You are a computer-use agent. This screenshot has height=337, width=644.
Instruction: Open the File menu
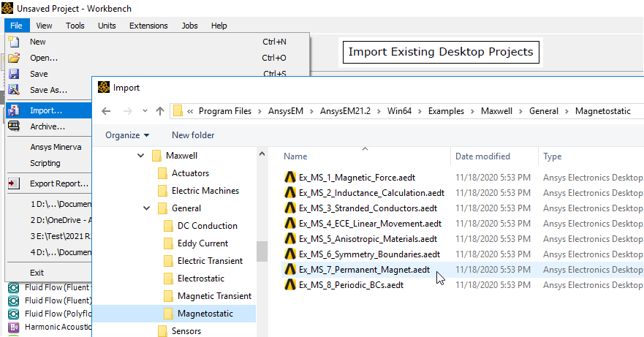point(16,26)
